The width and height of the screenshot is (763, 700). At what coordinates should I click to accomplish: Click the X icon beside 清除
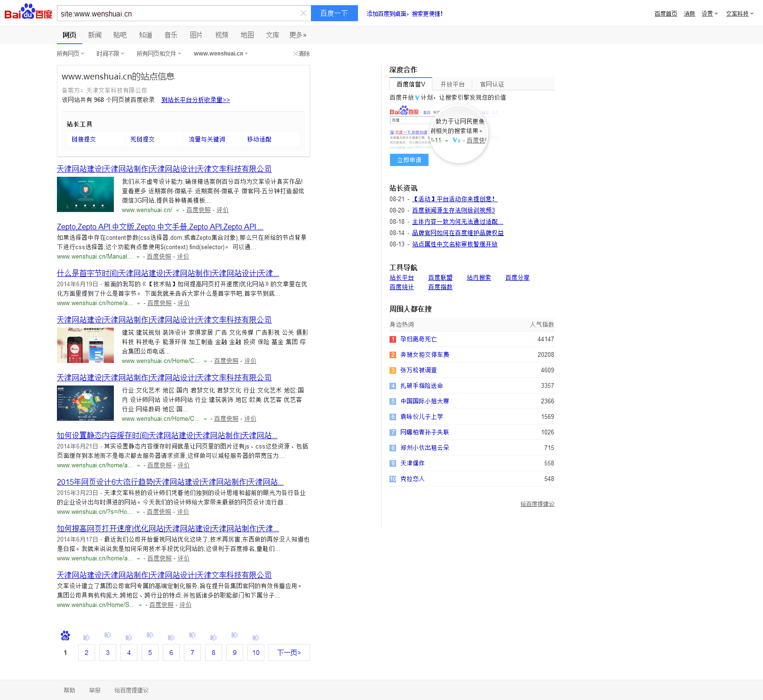[x=295, y=54]
